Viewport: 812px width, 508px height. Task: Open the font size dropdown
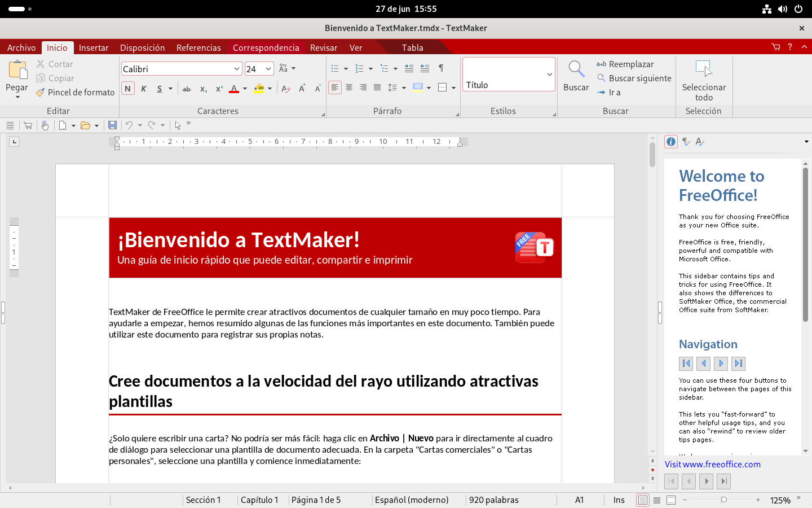[268, 69]
